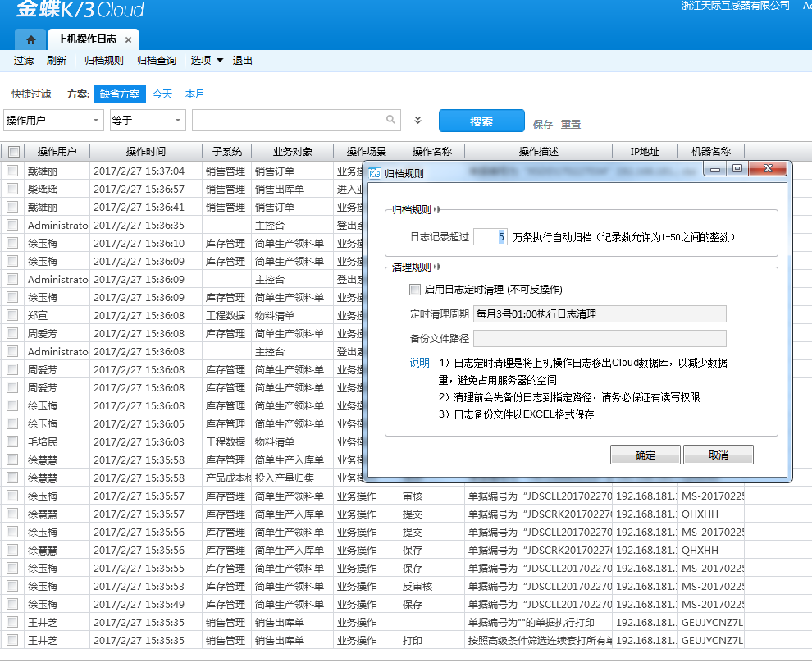Sort by 操作用户 column header
812x663 pixels.
point(57,152)
